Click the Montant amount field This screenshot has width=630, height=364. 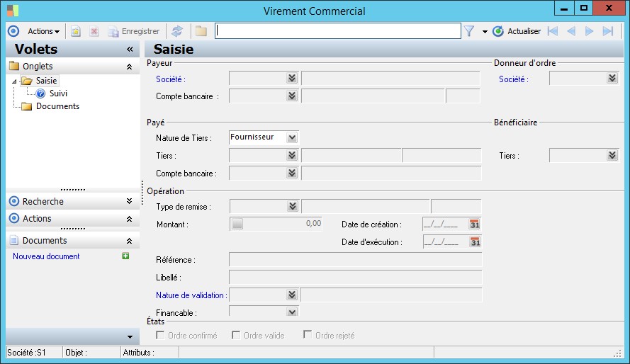point(276,224)
